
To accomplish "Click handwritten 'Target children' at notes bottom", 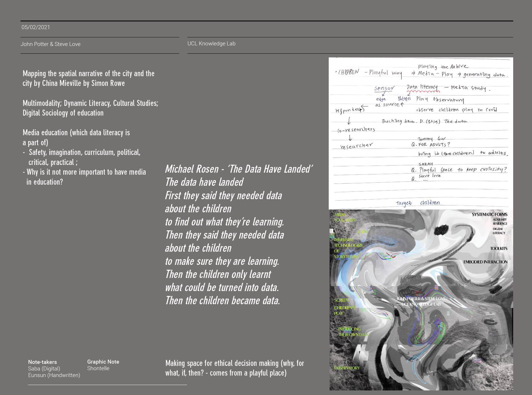I will (419, 203).
